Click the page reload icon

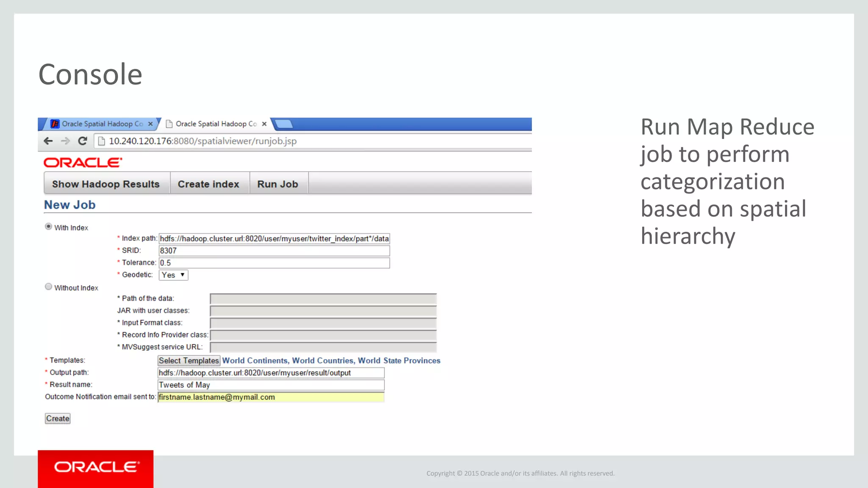[x=83, y=141]
